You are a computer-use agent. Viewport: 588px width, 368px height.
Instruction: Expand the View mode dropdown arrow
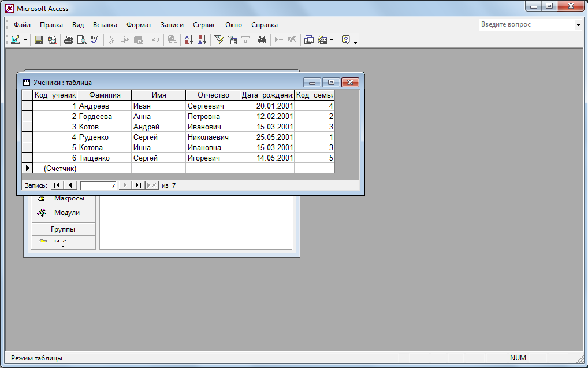click(x=25, y=40)
